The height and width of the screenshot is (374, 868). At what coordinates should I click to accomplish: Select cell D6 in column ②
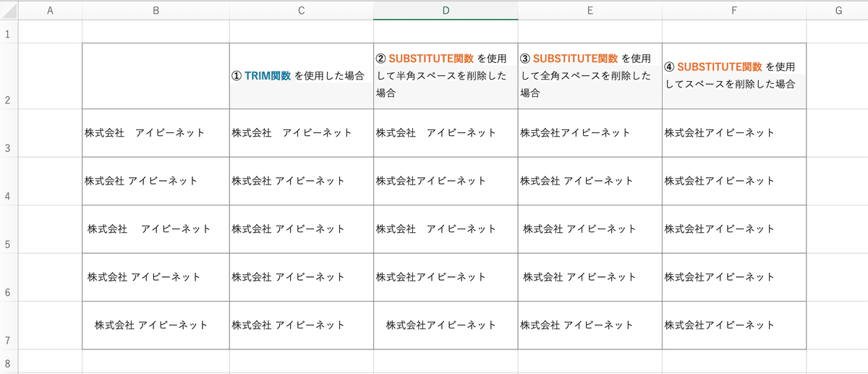pyautogui.click(x=446, y=277)
